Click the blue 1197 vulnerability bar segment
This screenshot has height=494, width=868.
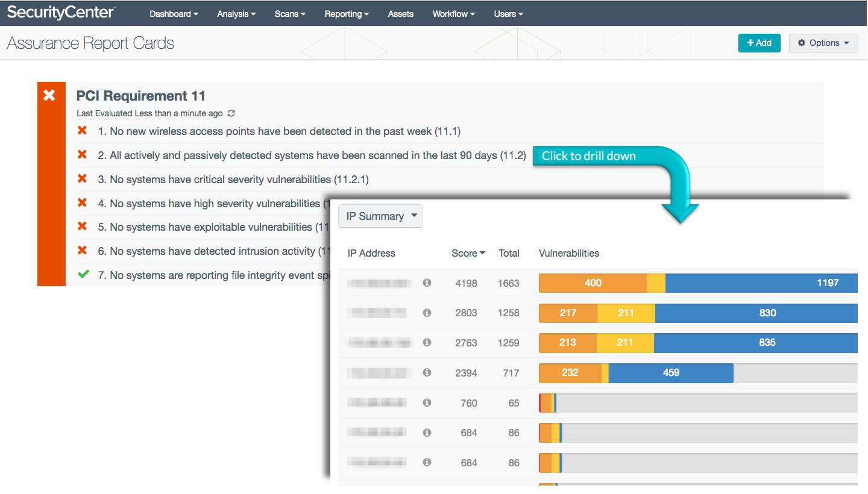click(x=761, y=283)
